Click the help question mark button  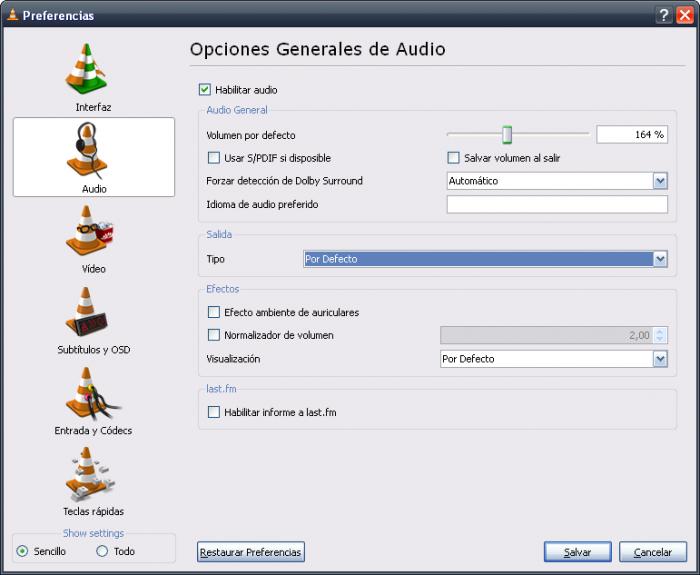(664, 15)
